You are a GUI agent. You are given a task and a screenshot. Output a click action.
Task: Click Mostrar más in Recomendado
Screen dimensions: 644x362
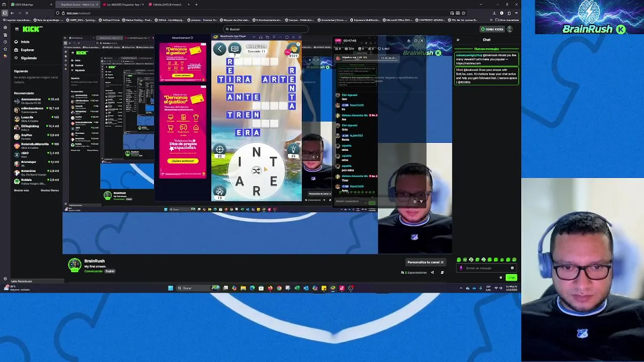pyautogui.click(x=22, y=191)
